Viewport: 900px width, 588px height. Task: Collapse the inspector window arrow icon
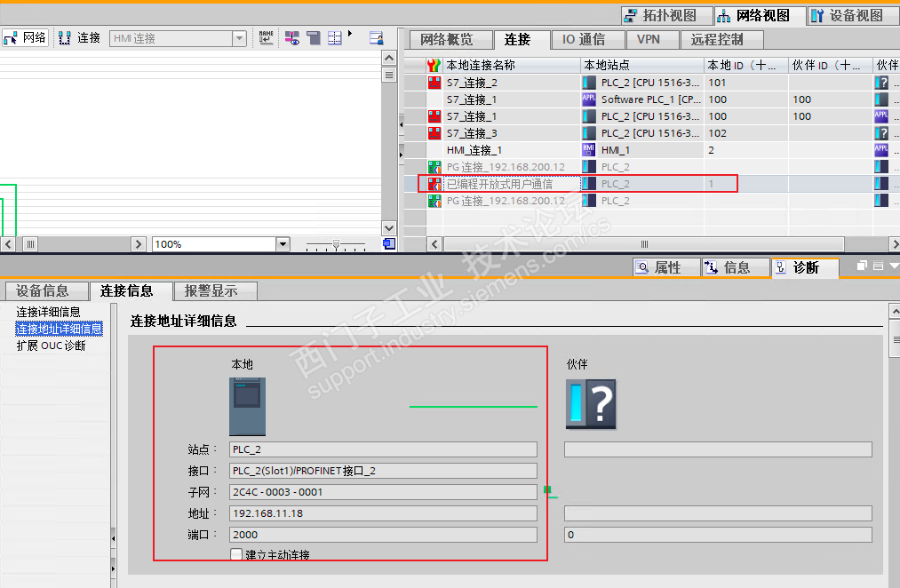[x=894, y=266]
